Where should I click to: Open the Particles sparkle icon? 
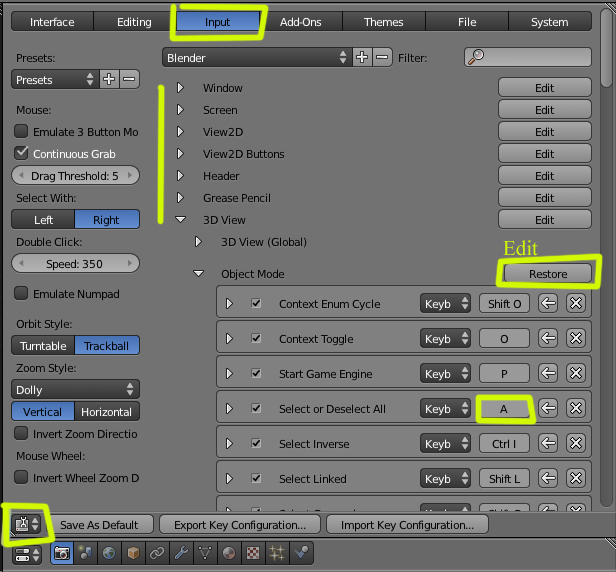tap(277, 554)
